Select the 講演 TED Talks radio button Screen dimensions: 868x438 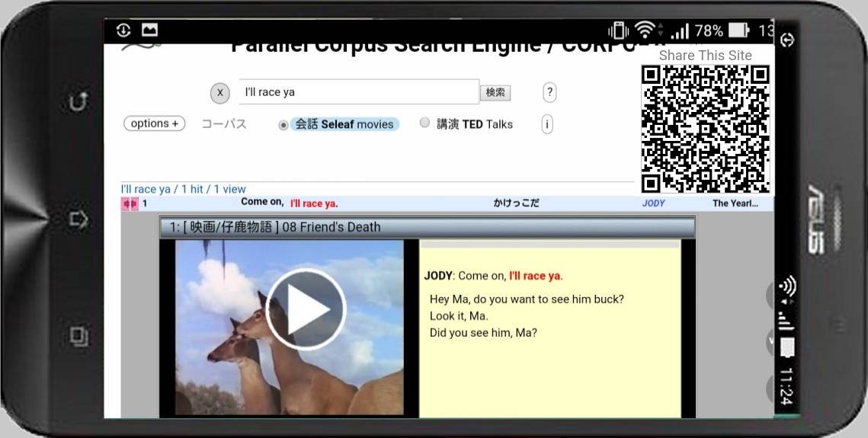(425, 123)
